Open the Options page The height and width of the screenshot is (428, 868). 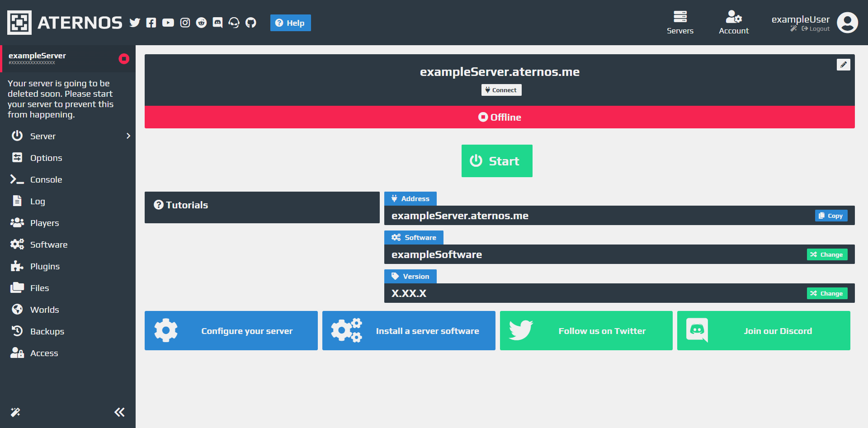coord(68,158)
